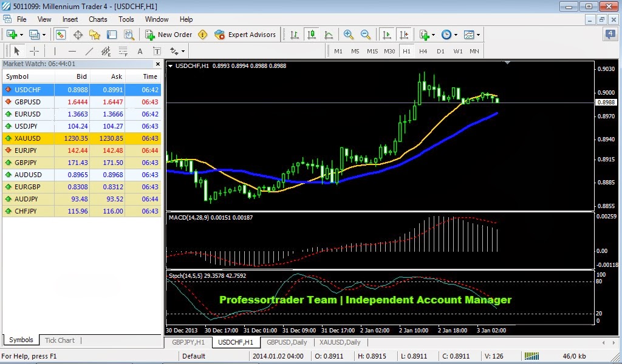The height and width of the screenshot is (364, 622).
Task: Switch timeframe to MN
Action: pyautogui.click(x=474, y=51)
